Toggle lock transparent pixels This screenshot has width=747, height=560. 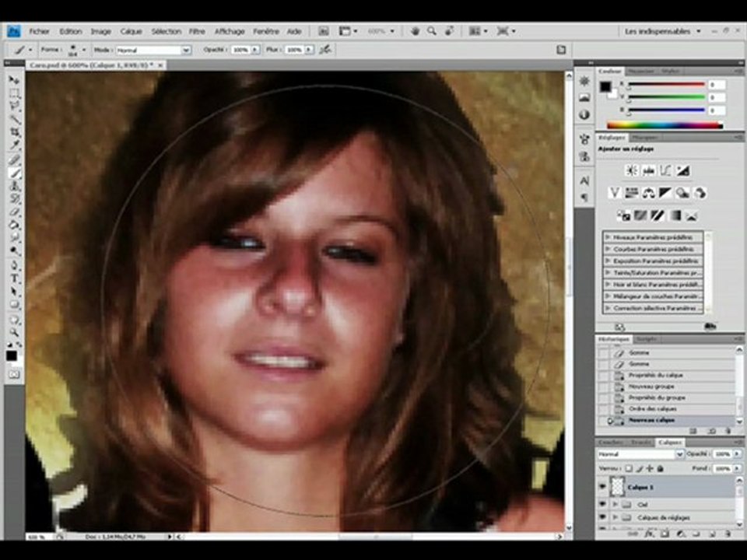point(629,468)
